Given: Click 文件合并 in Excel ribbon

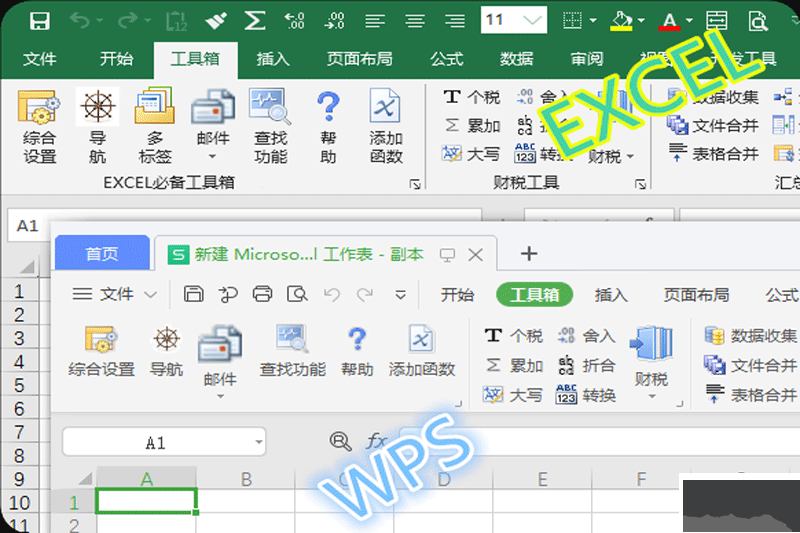Looking at the screenshot, I should click(713, 125).
